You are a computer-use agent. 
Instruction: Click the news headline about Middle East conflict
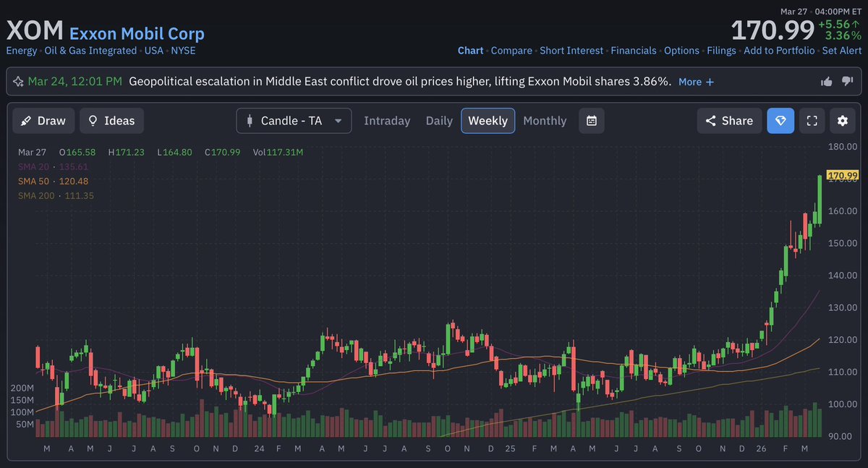tap(400, 82)
